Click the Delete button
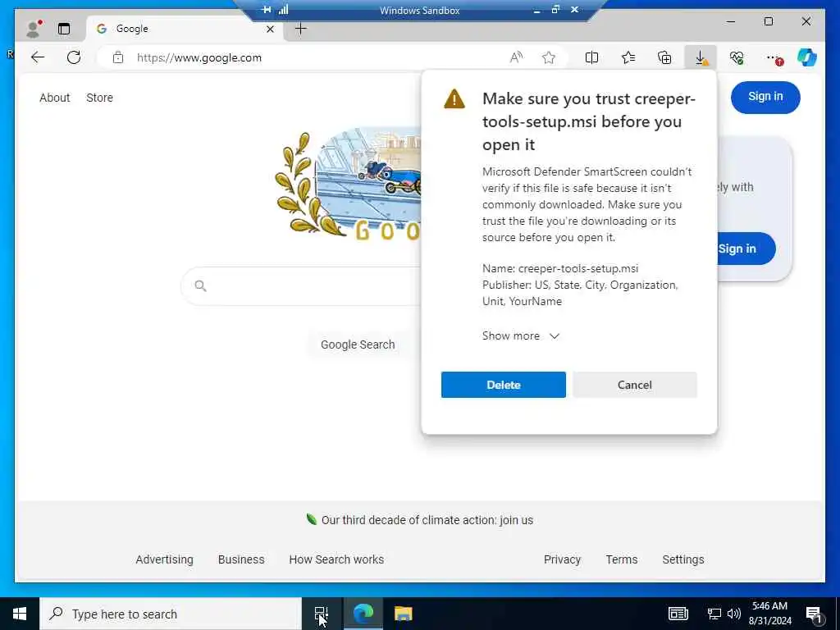The image size is (840, 630). point(504,385)
